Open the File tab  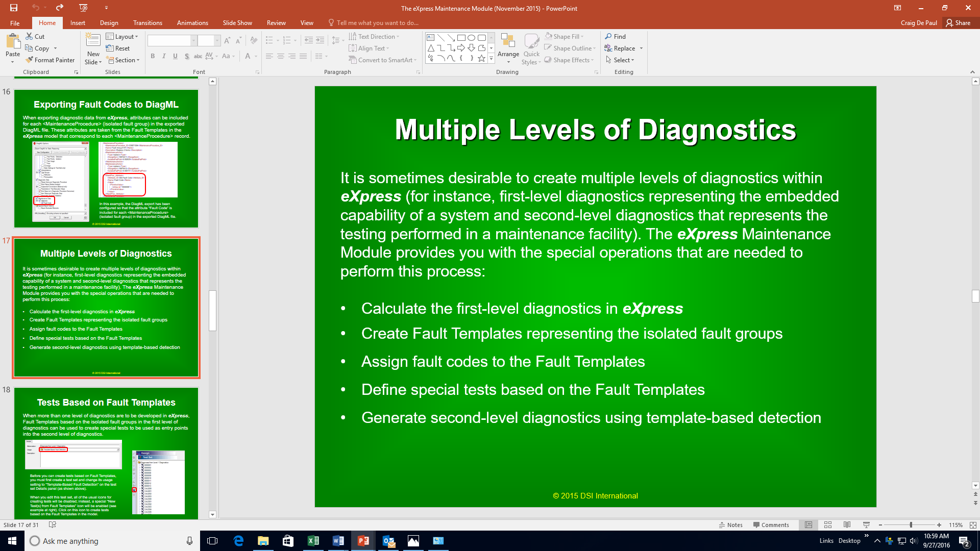[15, 23]
